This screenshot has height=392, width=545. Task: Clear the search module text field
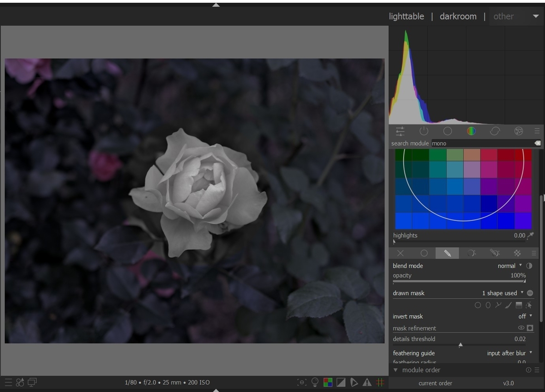[x=537, y=143]
